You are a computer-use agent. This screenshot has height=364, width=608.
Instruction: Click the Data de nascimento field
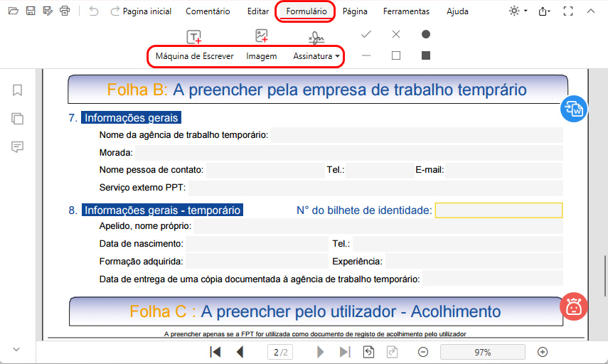[257, 244]
